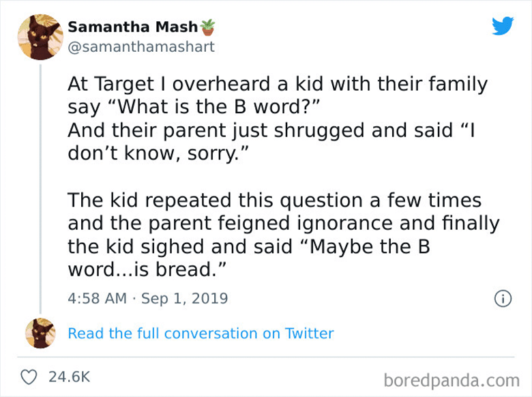Click the phrase "word...is bread."
This screenshot has width=532, height=397.
coord(147,269)
